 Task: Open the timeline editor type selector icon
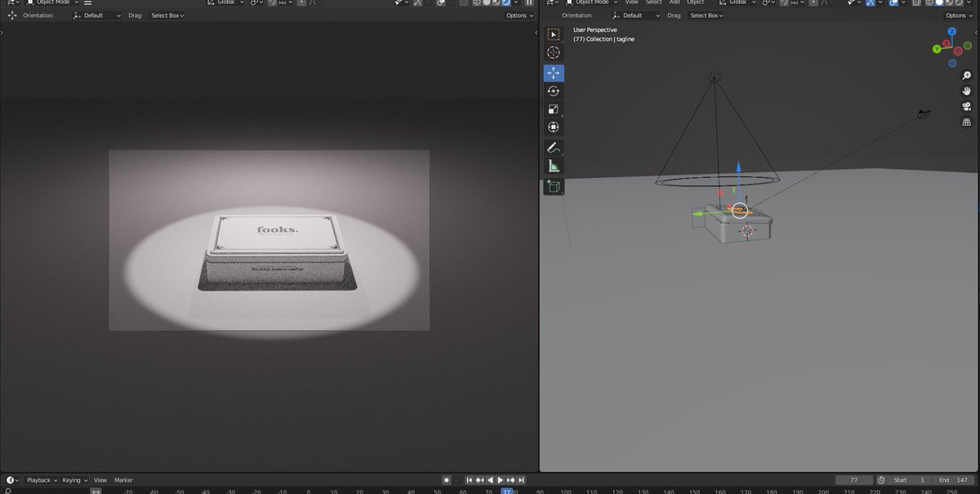point(12,480)
